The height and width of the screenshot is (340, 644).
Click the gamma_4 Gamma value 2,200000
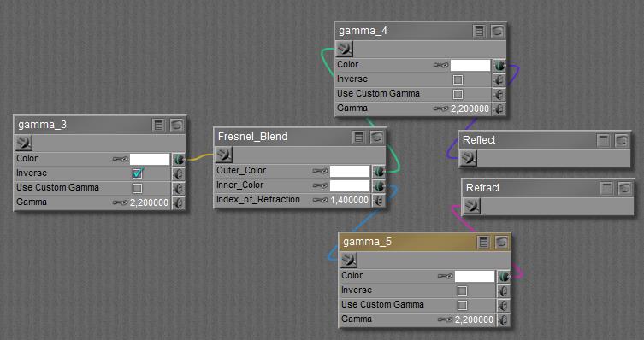470,109
